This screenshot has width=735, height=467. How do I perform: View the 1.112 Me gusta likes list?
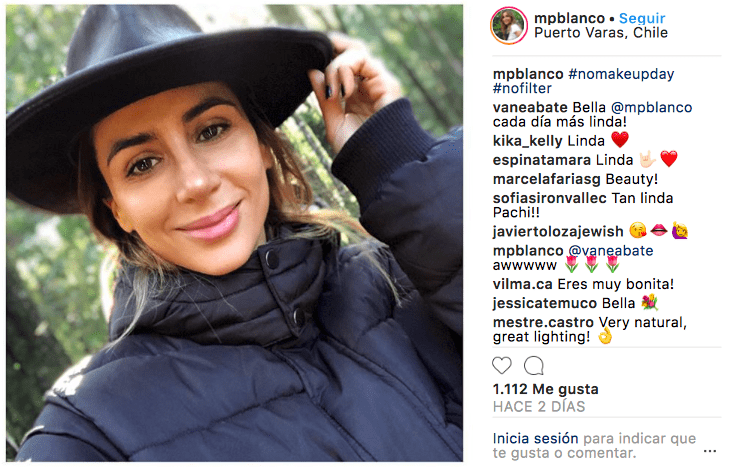coord(546,389)
